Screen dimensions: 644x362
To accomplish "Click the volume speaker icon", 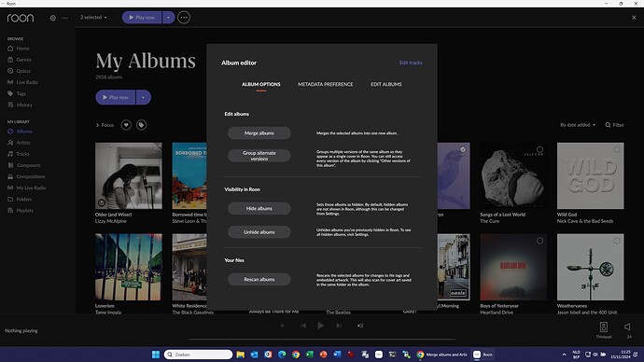I will (627, 327).
